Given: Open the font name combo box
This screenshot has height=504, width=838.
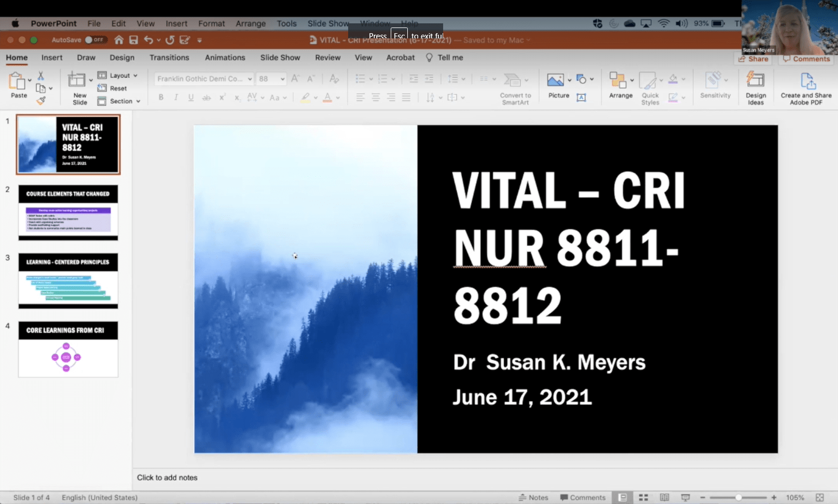Looking at the screenshot, I should pos(203,79).
